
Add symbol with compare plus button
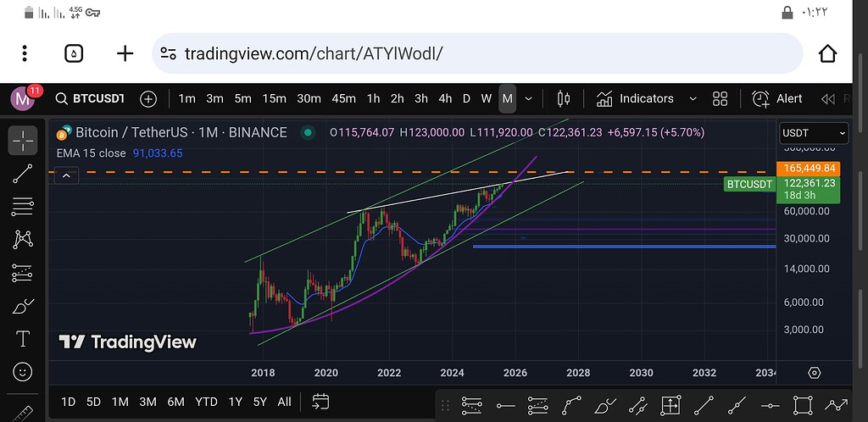[x=148, y=99]
